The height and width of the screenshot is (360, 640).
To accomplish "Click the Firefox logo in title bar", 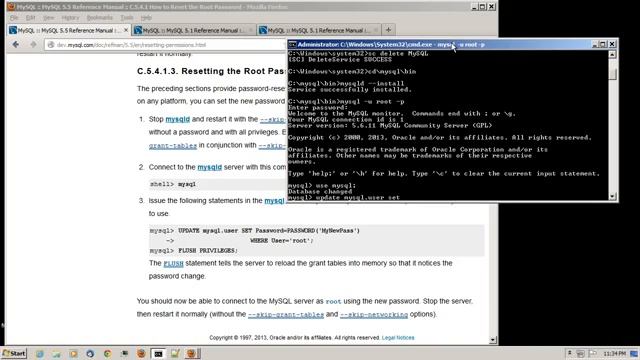I will [11, 7].
